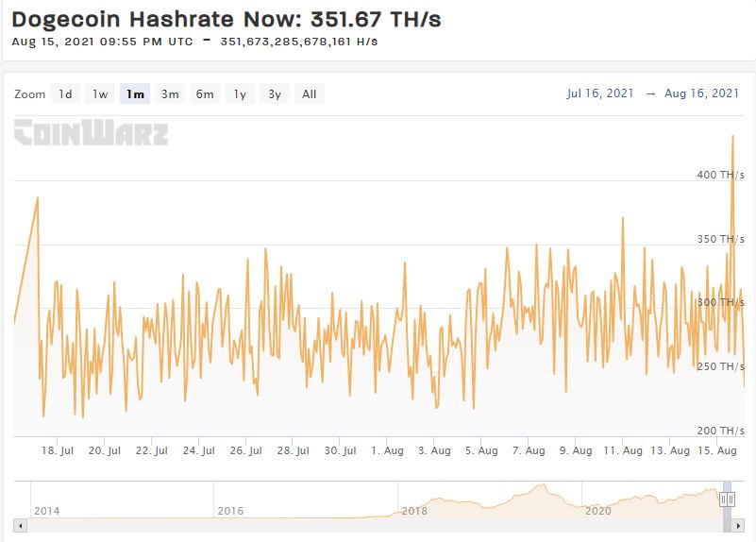Viewport: 756px width, 542px height.
Task: Grab the navigator range handle
Action: tap(727, 500)
